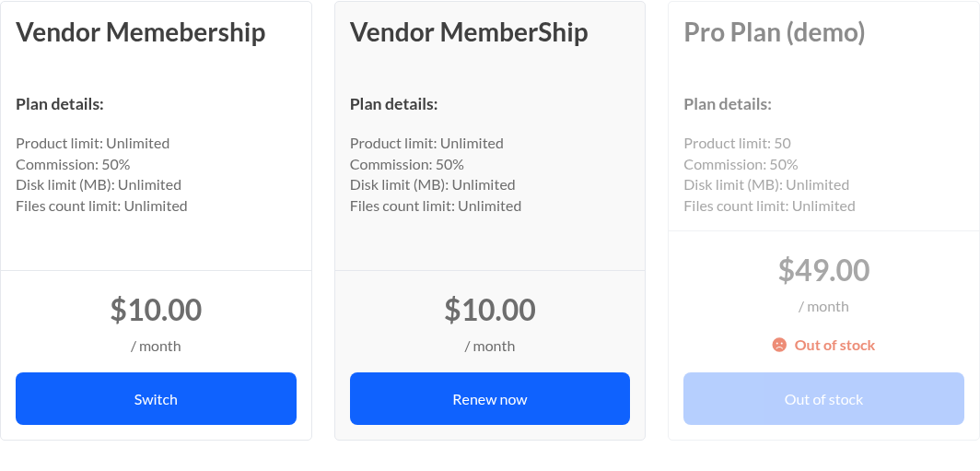Click Plan details heading in first card
This screenshot has width=980, height=471.
60,104
